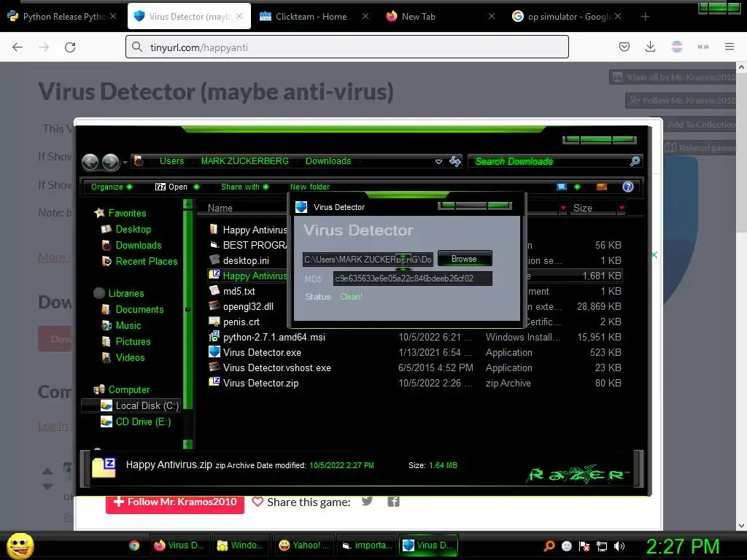This screenshot has height=560, width=747.
Task: Click the Browse button in Virus Detector
Action: 464,259
